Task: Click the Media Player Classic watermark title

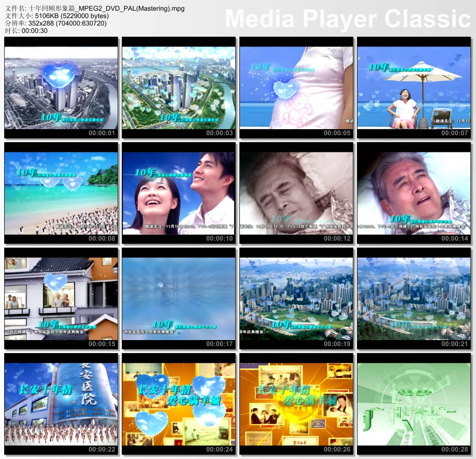Action: coord(348,19)
